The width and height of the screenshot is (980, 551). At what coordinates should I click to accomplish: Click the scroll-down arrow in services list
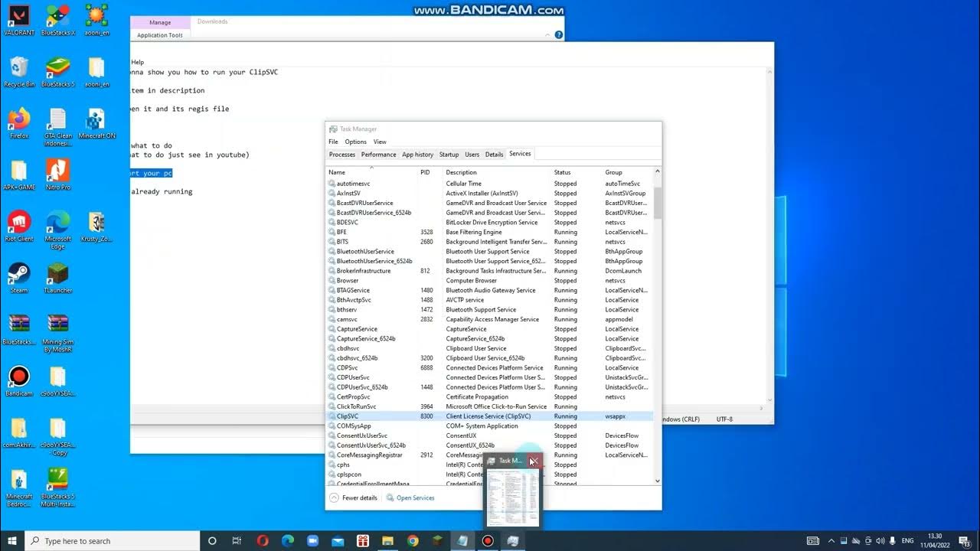click(658, 481)
